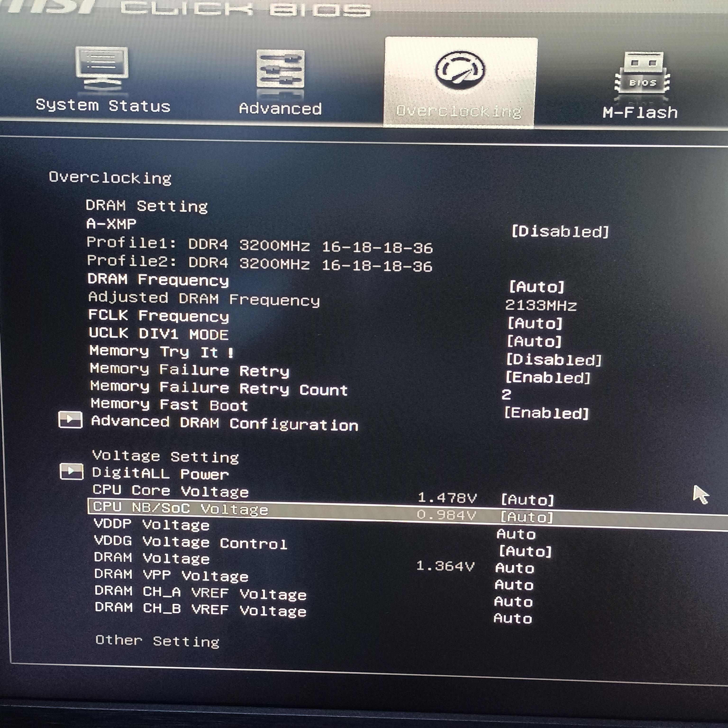The height and width of the screenshot is (728, 728).
Task: Click the Overclocking gauge icon
Action: tap(460, 70)
